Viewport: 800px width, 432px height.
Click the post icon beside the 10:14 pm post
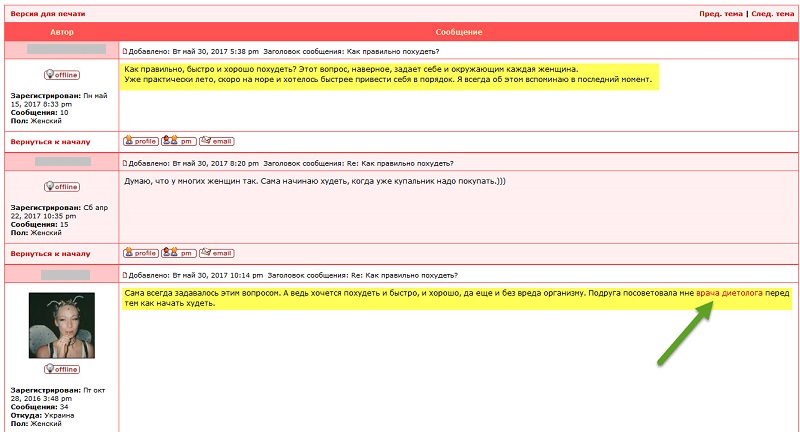[x=125, y=275]
